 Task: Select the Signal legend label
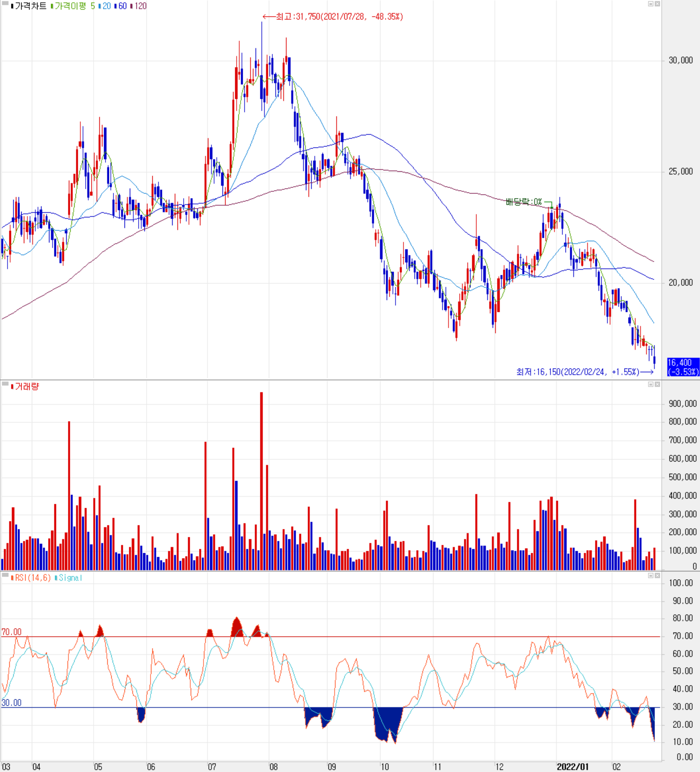pos(71,578)
